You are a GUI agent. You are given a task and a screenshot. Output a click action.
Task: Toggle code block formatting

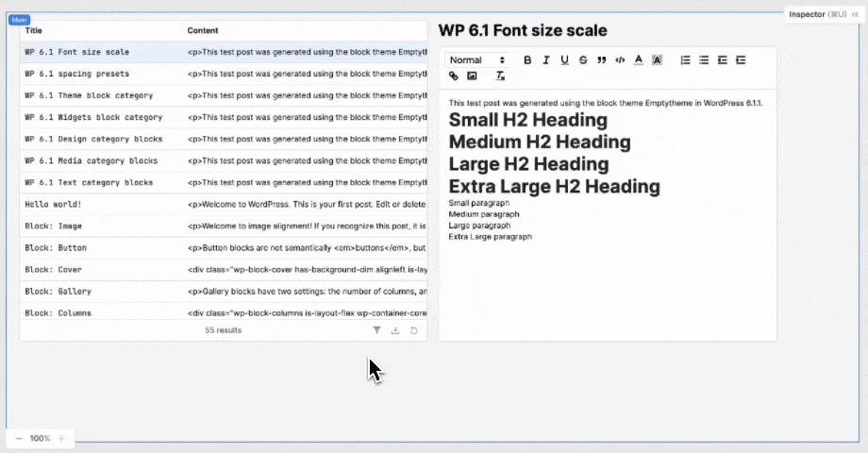point(620,60)
